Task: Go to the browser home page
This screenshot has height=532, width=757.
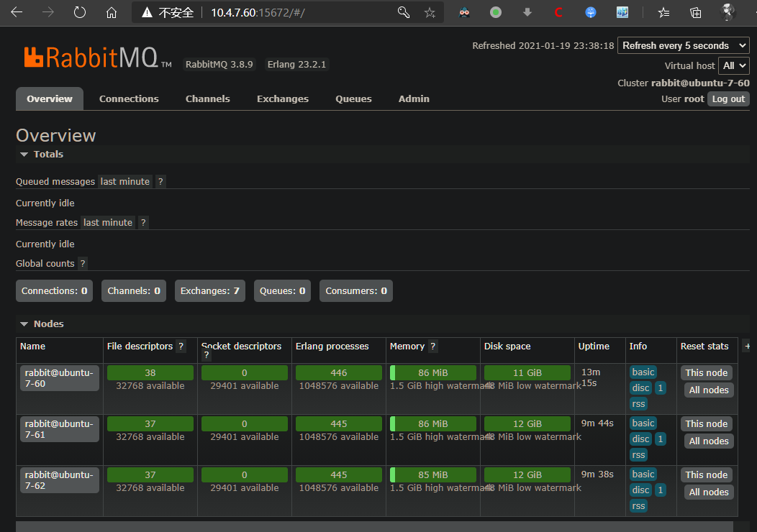Action: (111, 12)
